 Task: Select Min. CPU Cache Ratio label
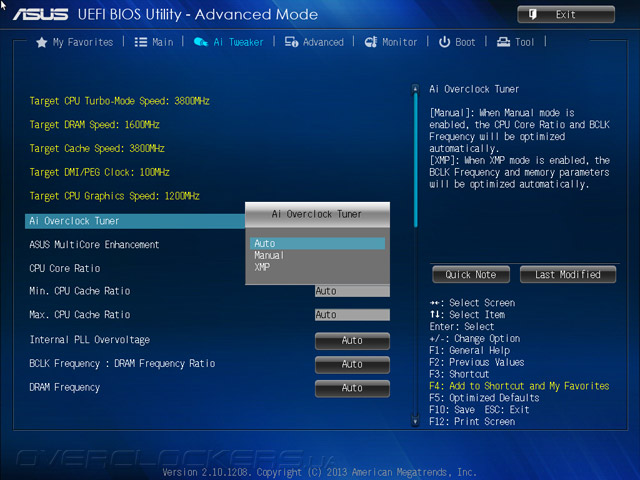[80, 291]
